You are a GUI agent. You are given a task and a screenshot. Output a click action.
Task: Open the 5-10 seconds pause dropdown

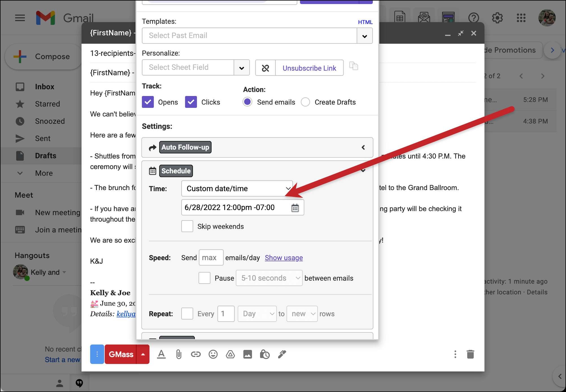pos(269,278)
